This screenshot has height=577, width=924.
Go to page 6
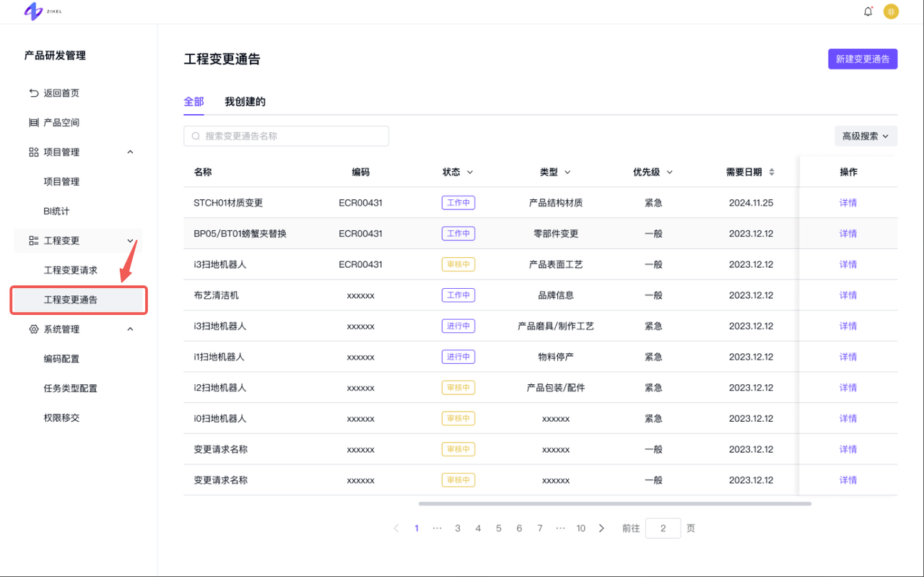pos(519,529)
